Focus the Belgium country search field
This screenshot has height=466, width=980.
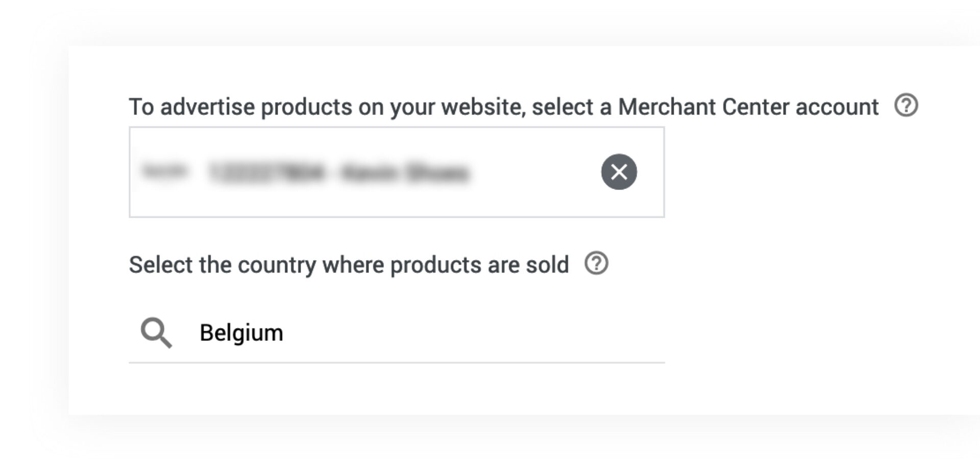click(x=397, y=333)
